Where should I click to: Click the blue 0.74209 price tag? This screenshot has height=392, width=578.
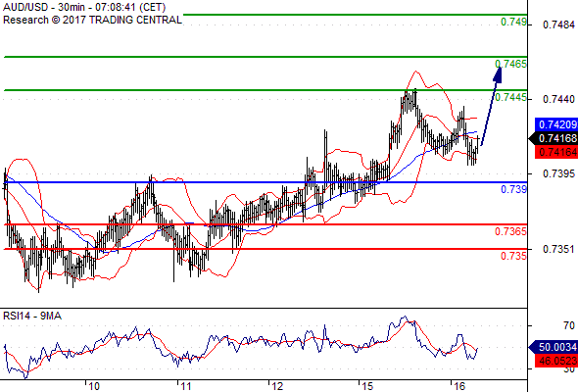click(556, 124)
